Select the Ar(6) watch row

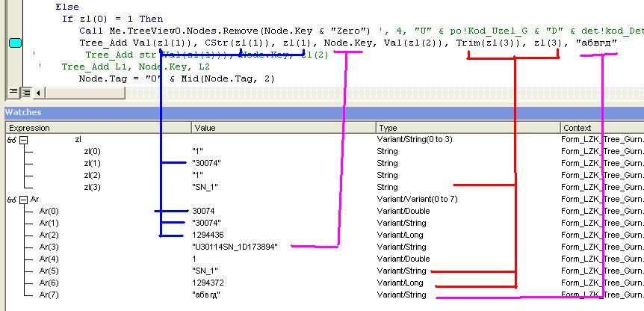point(324,283)
